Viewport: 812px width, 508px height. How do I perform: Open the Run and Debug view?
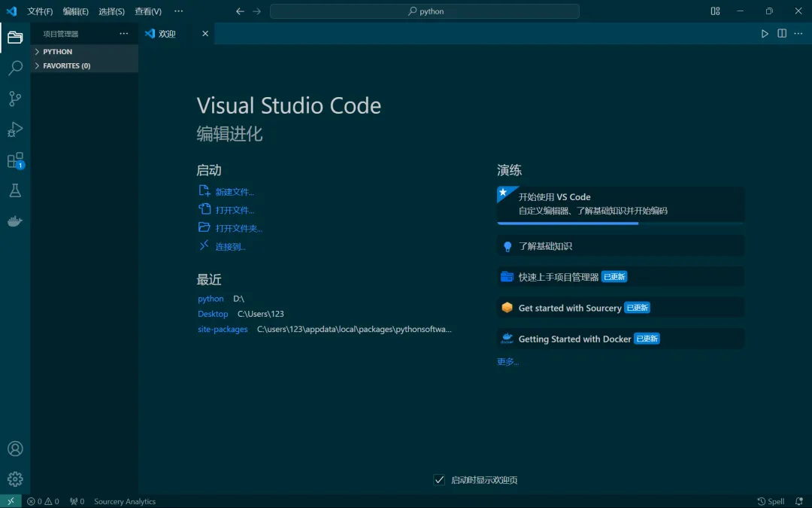click(15, 129)
